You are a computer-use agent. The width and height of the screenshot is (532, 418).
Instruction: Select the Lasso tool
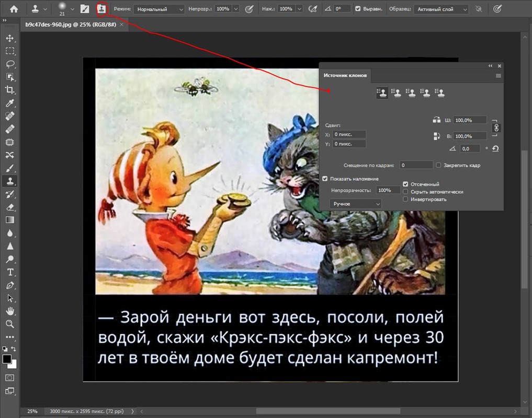(x=10, y=64)
